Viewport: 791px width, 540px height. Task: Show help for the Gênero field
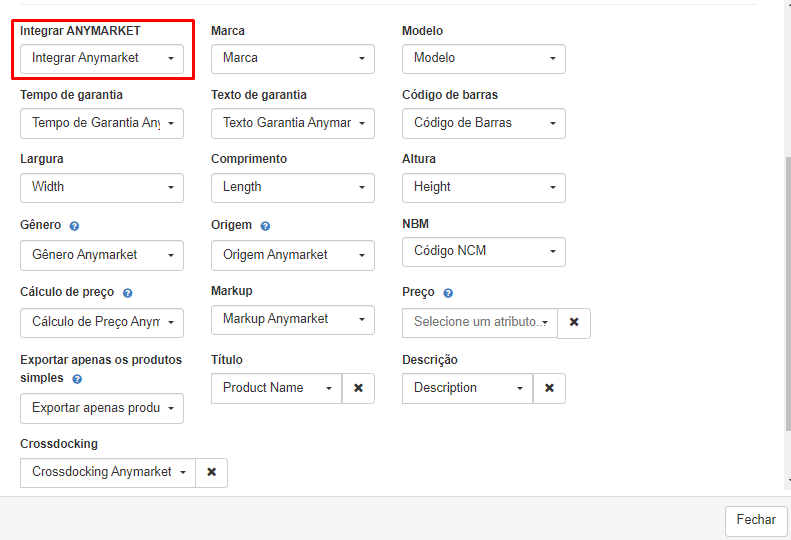tap(74, 226)
